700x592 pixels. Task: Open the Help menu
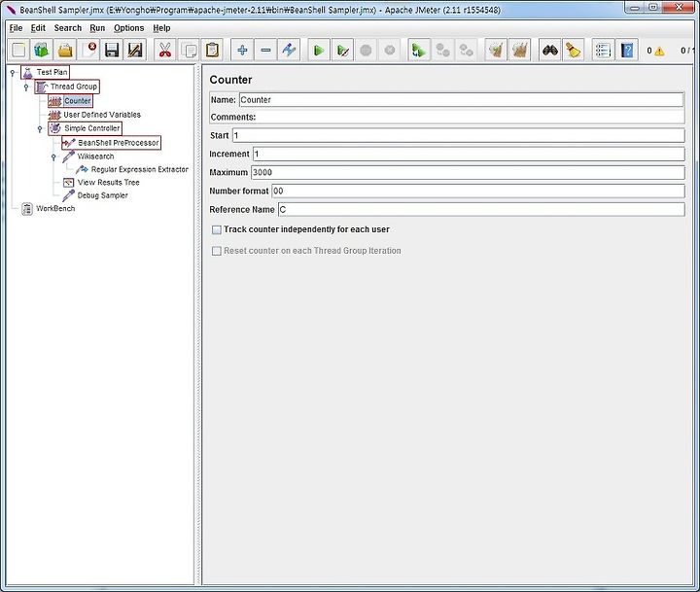161,28
